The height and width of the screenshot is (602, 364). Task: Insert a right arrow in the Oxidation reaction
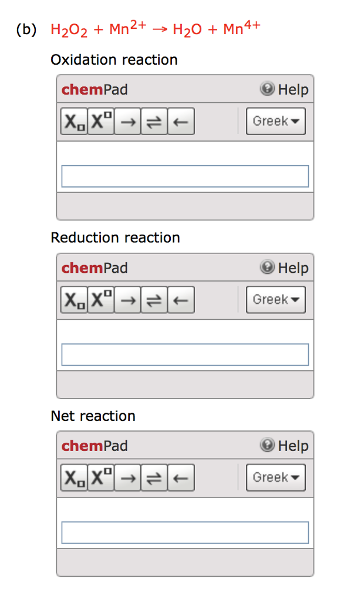tap(127, 121)
